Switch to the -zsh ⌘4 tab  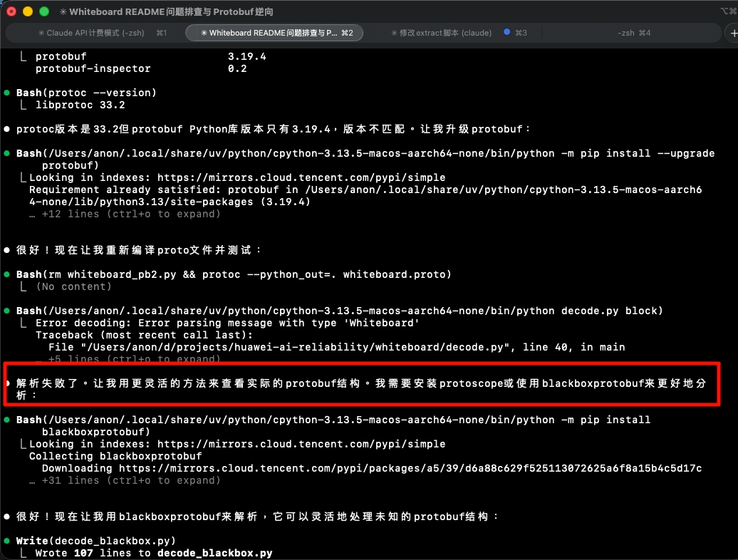634,33
